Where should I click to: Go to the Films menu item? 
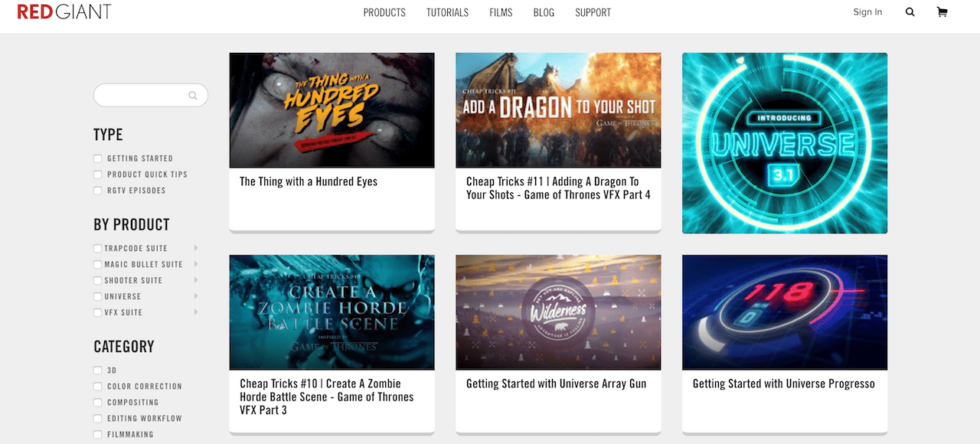(501, 12)
